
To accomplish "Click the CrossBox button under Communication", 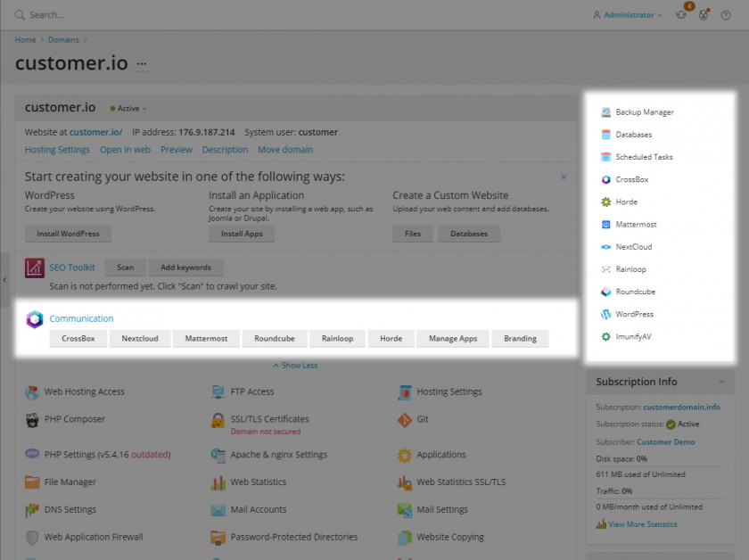I will 78,338.
